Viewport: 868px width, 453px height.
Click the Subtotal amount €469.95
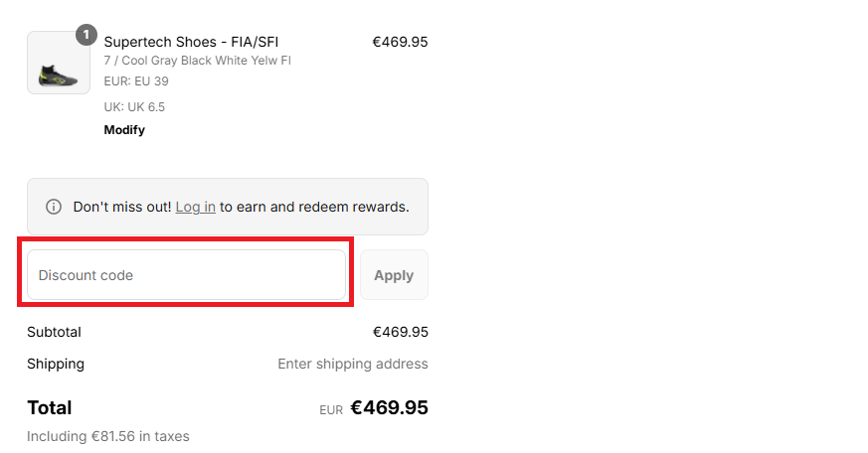(x=400, y=332)
